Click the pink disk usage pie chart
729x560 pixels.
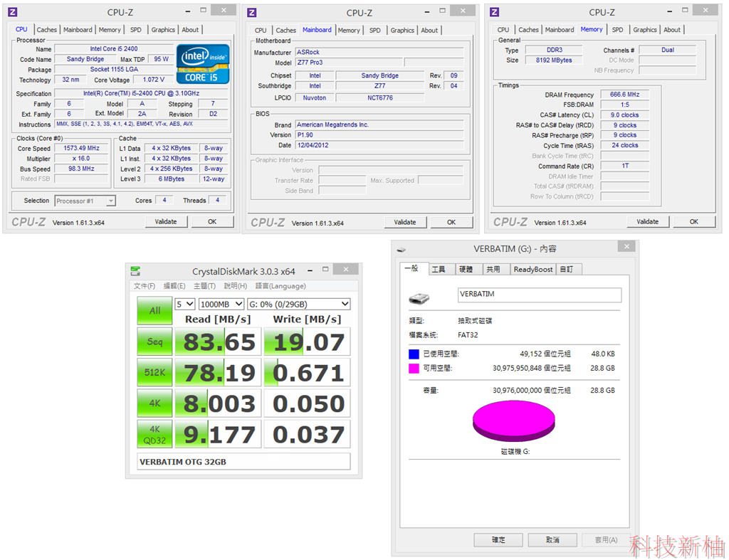click(514, 421)
